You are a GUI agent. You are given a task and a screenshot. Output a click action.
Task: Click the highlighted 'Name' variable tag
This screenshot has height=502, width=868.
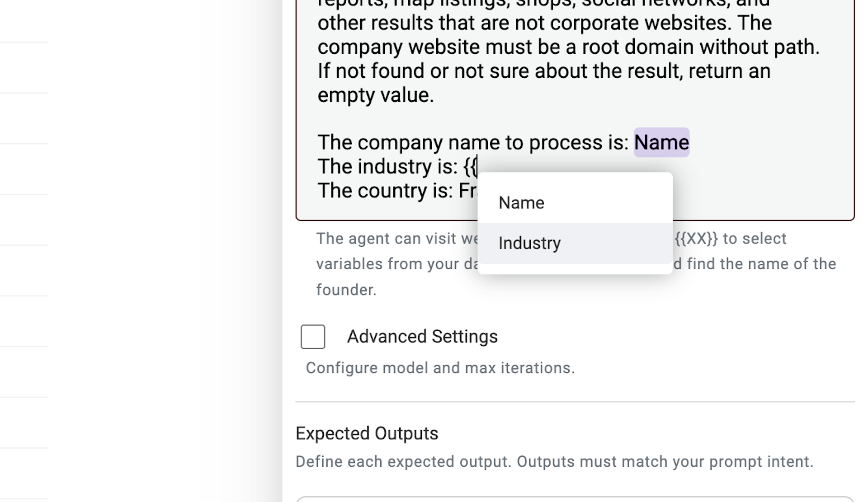click(x=660, y=142)
